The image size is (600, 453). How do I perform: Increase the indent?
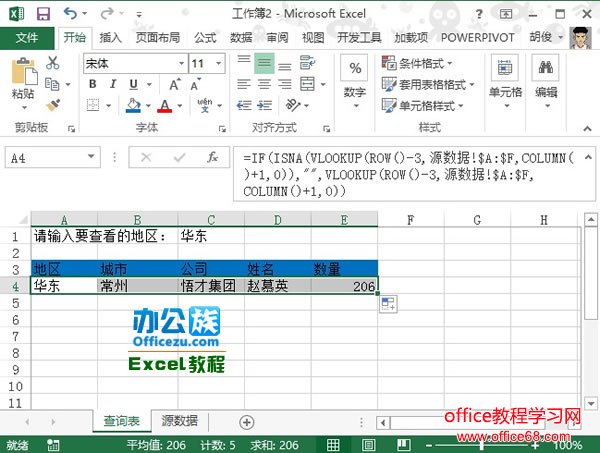(x=264, y=105)
